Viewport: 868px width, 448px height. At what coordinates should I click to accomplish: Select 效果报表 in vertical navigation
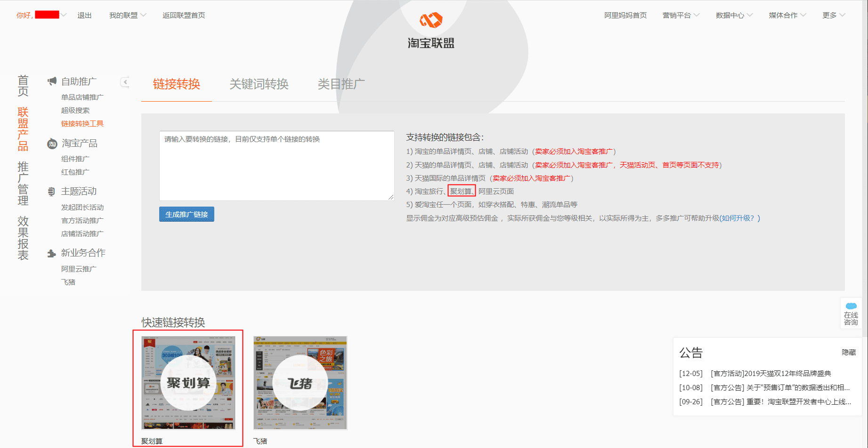point(23,238)
